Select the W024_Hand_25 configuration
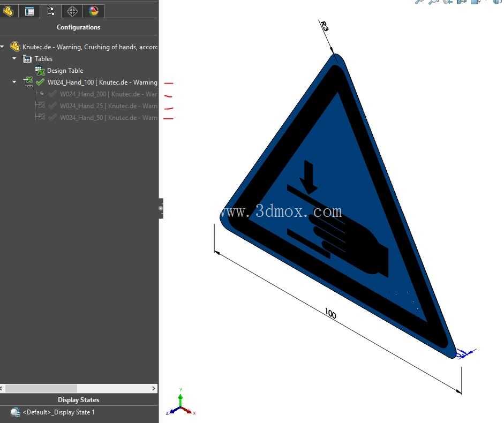 108,106
